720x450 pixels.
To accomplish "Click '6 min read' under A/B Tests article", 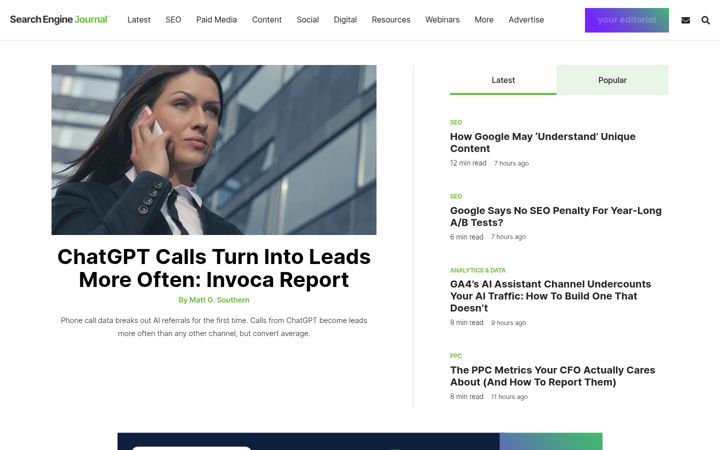I will click(x=467, y=237).
